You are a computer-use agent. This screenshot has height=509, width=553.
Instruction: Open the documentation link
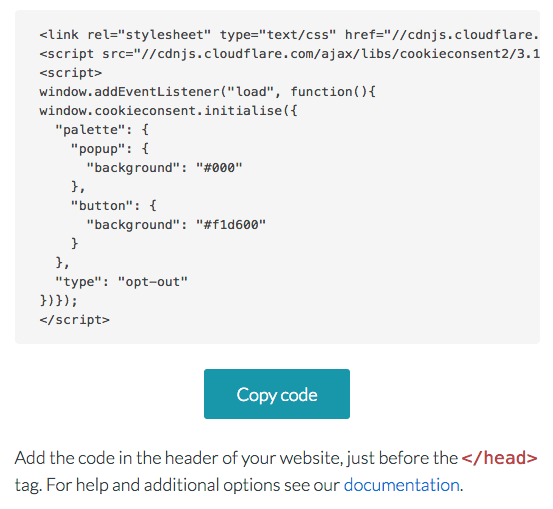pos(402,485)
